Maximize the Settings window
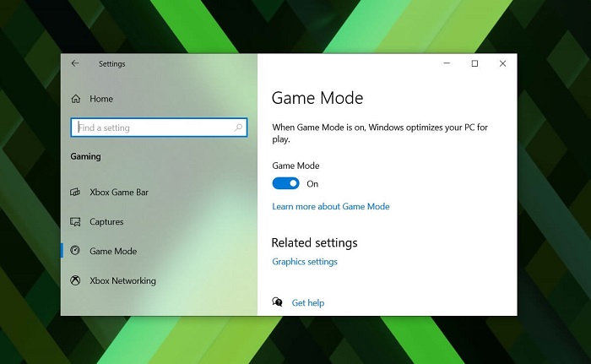This screenshot has height=364, width=591. point(474,63)
